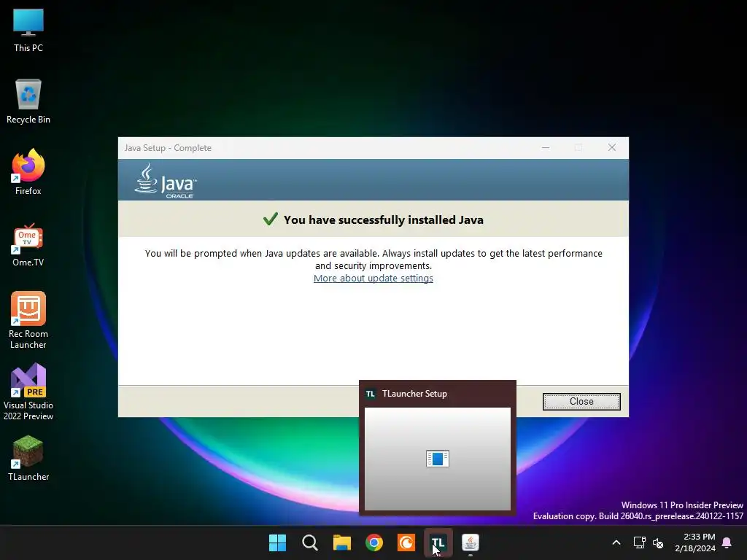The height and width of the screenshot is (560, 747).
Task: Launch Firefox from the desktop shortcut
Action: [28, 172]
